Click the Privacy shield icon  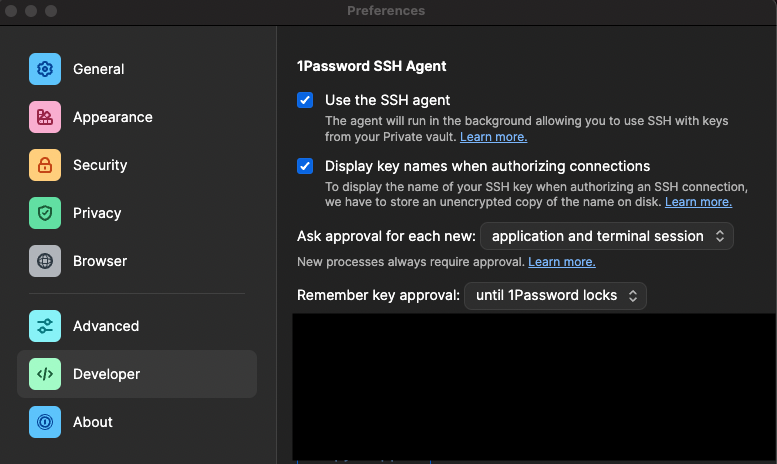pos(45,213)
